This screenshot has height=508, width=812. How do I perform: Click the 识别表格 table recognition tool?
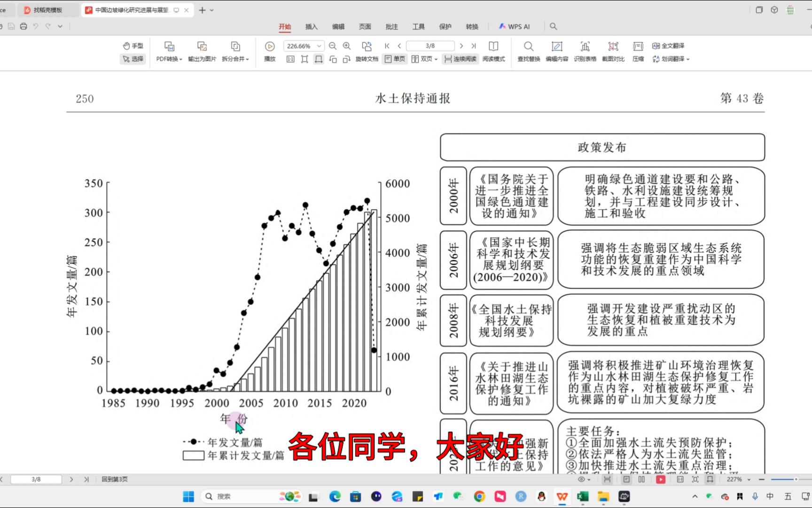(x=585, y=52)
